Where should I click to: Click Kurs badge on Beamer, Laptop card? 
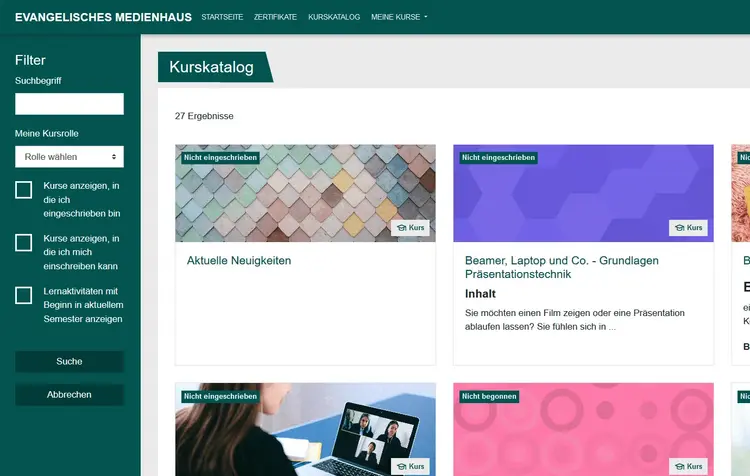click(689, 228)
